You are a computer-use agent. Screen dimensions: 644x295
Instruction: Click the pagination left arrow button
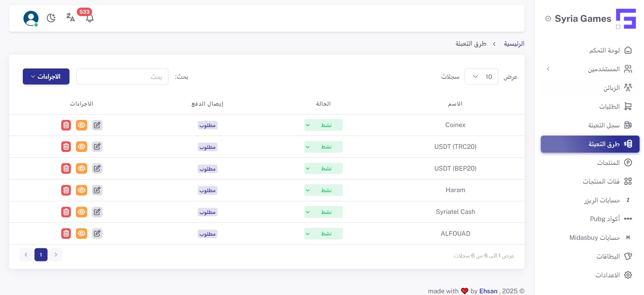point(26,254)
